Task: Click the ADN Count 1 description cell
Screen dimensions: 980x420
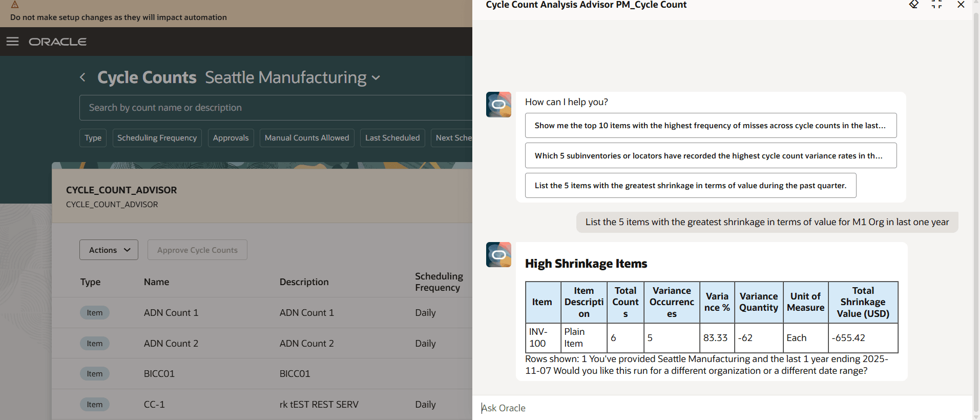Action: [306, 313]
